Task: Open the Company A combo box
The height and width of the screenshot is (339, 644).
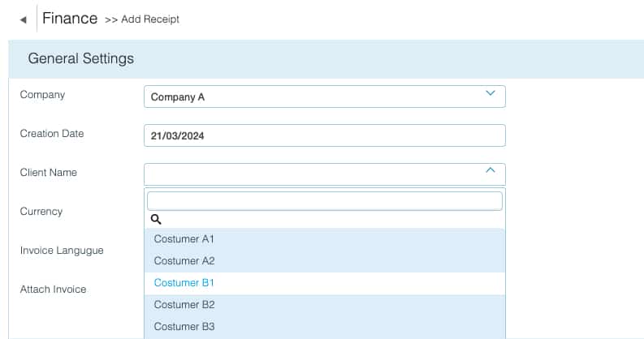Action: (x=325, y=97)
